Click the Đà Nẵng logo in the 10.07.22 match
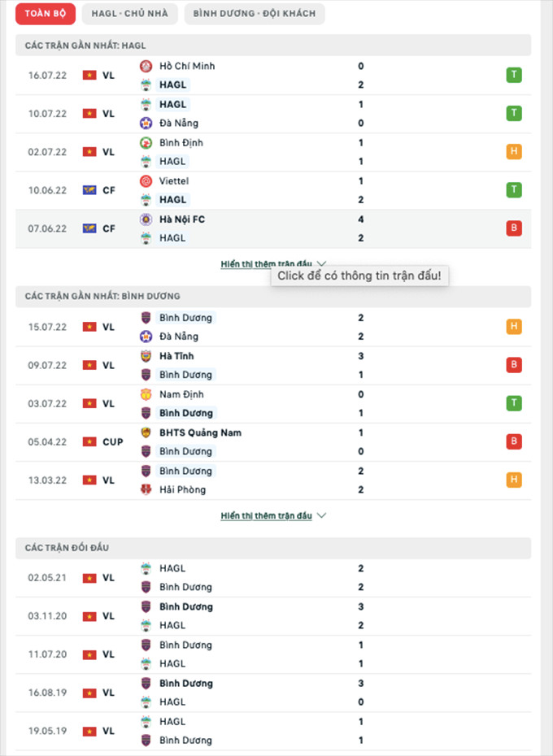 click(146, 124)
